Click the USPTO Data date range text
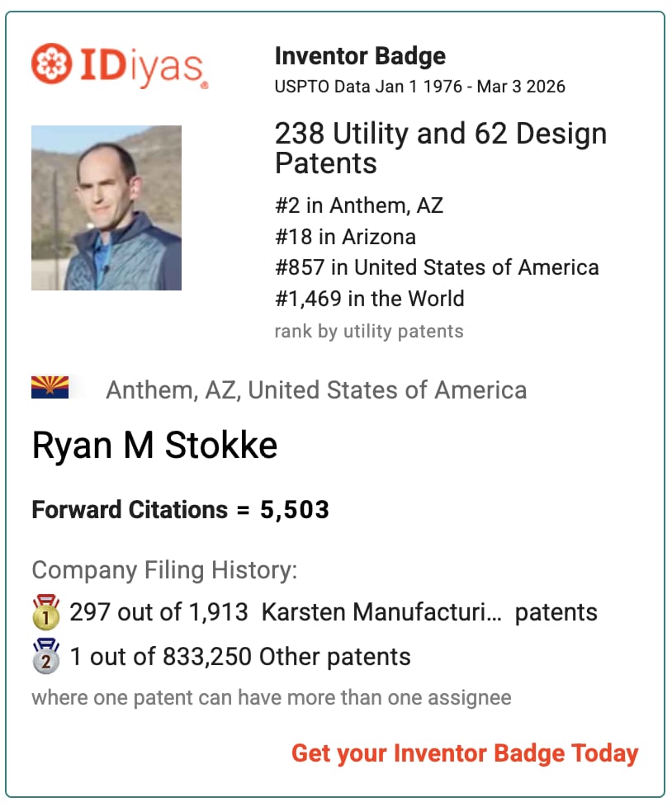This screenshot has height=807, width=672. (x=419, y=87)
